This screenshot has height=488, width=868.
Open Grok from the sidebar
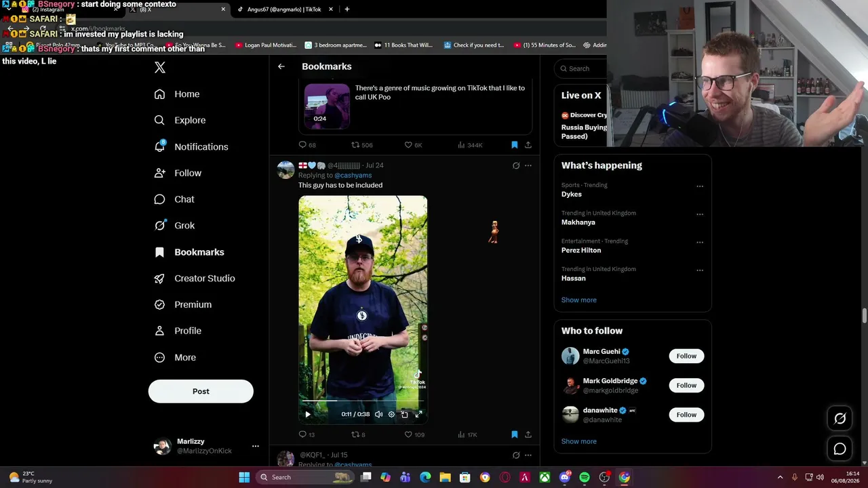(174, 226)
